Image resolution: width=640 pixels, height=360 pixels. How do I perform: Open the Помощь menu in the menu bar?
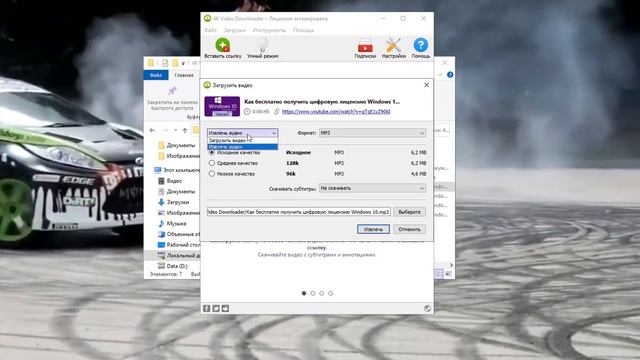[x=303, y=30]
